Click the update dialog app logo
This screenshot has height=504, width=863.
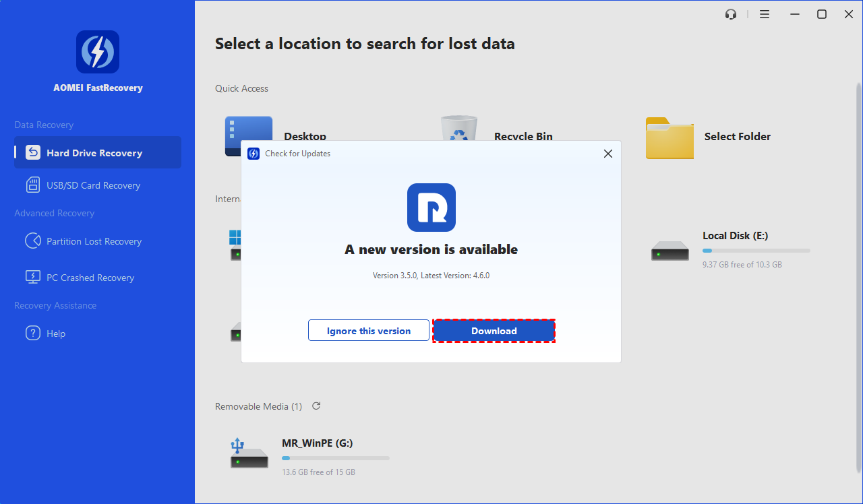[431, 208]
